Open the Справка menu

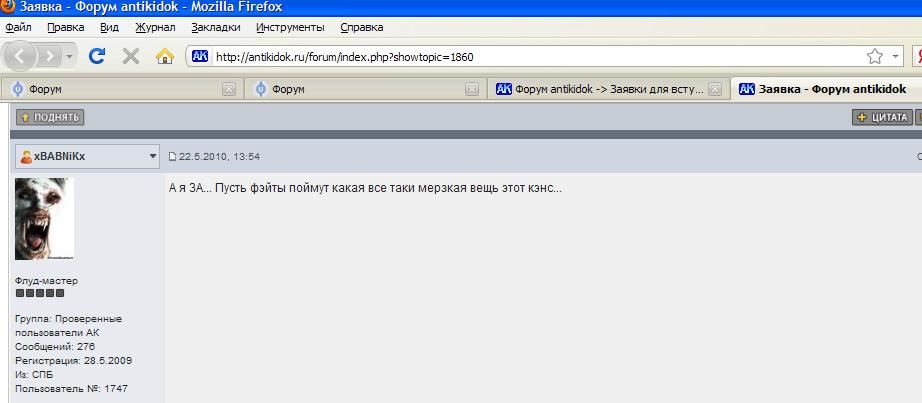coord(362,27)
